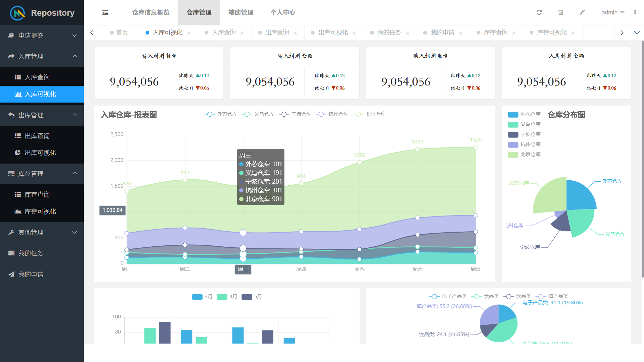Click the refresh icon in header
Screen dimensions: 644x362
tap(539, 12)
